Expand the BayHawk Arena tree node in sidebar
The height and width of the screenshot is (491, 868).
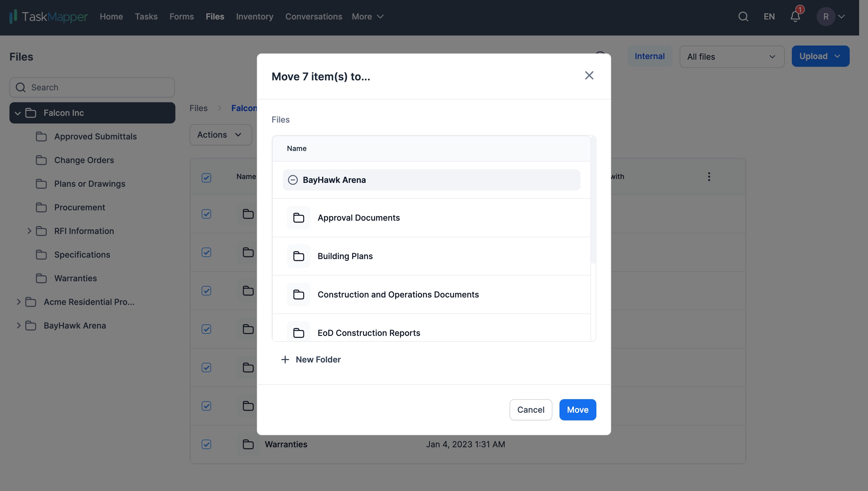19,326
